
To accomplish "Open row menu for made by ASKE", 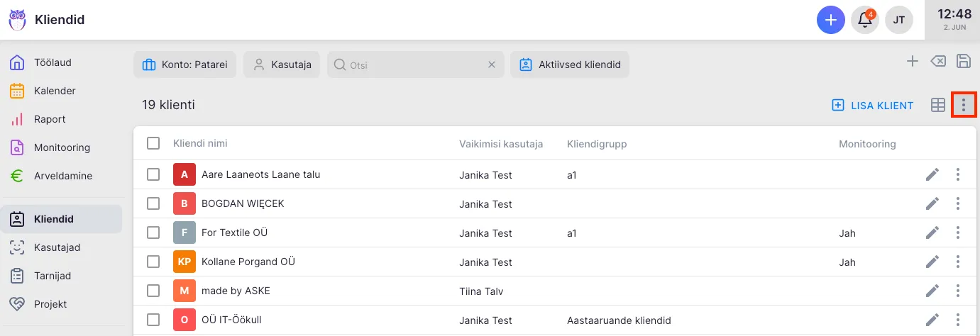I will point(958,291).
